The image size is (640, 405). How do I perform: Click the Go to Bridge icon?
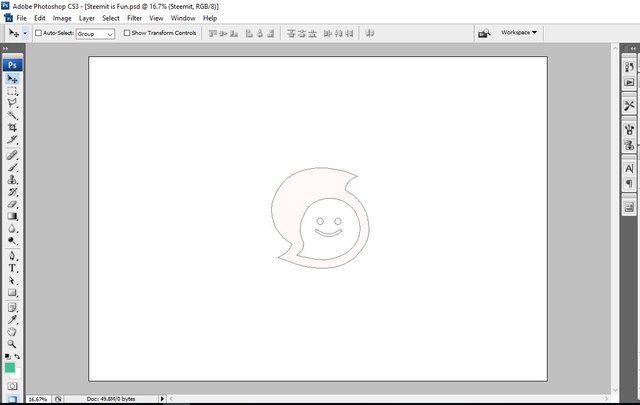pyautogui.click(x=484, y=33)
